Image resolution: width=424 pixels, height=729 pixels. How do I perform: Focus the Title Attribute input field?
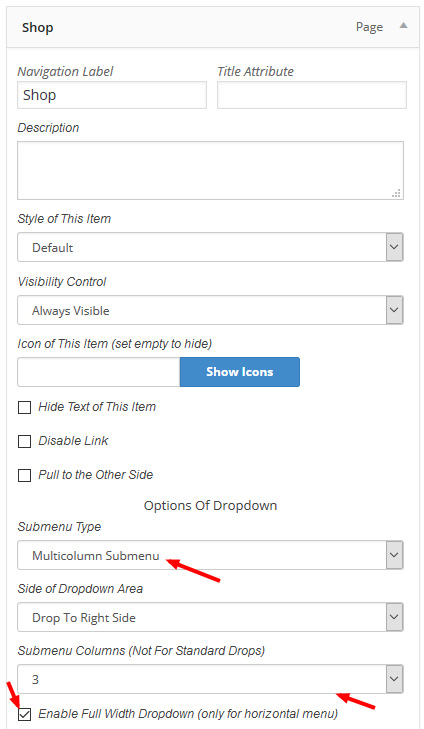pos(311,95)
